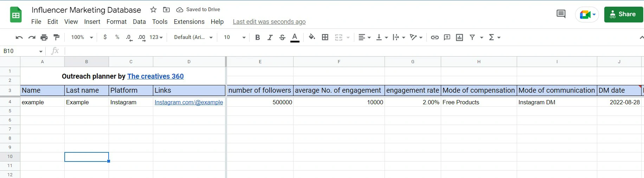Viewport: 644px width, 178px height.
Task: Click the Redo icon
Action: pyautogui.click(x=32, y=37)
